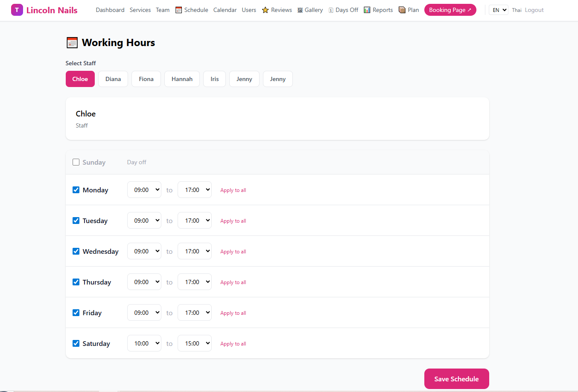Click the Days Off calendar icon
The height and width of the screenshot is (392, 578).
point(331,10)
